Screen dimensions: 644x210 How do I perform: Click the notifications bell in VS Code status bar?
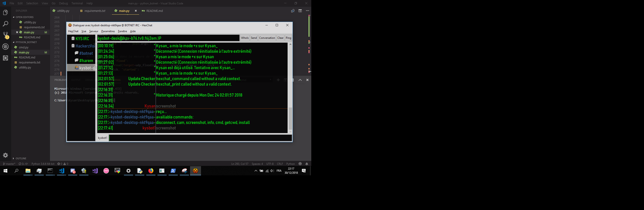(307, 164)
